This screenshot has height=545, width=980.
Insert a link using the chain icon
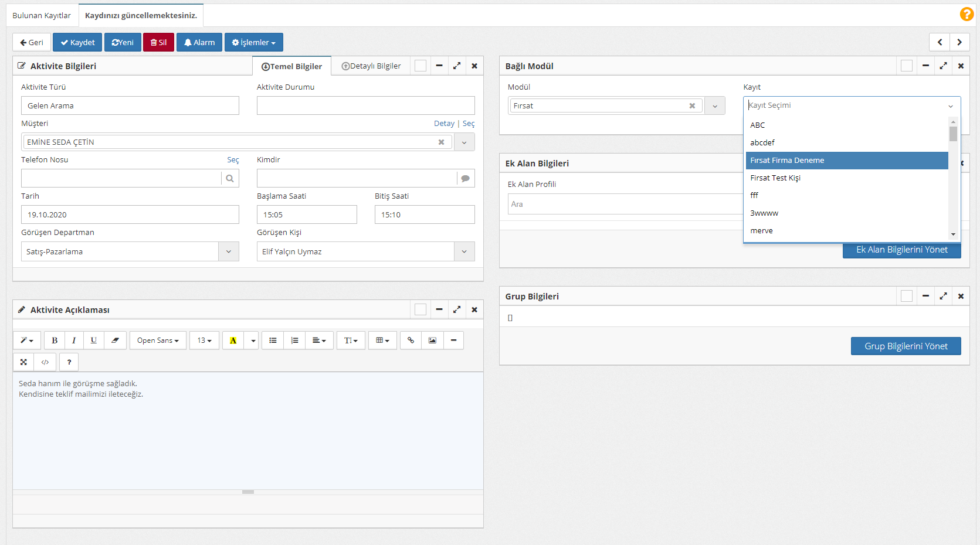coord(411,340)
